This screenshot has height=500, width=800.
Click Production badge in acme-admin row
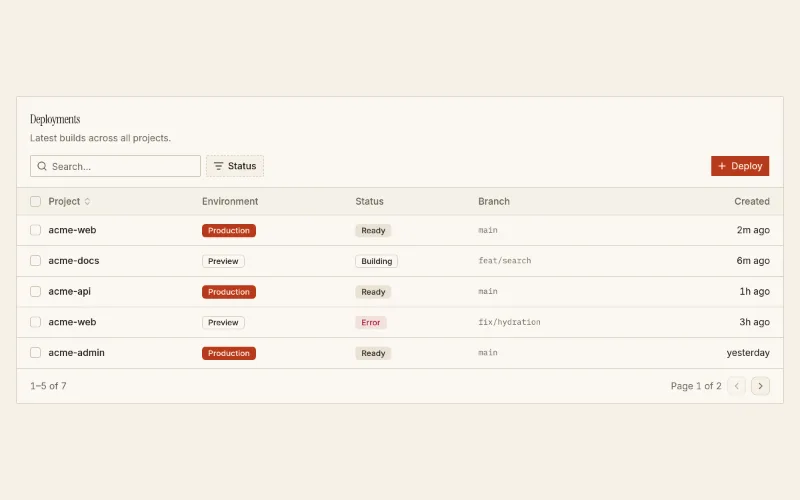(x=229, y=353)
